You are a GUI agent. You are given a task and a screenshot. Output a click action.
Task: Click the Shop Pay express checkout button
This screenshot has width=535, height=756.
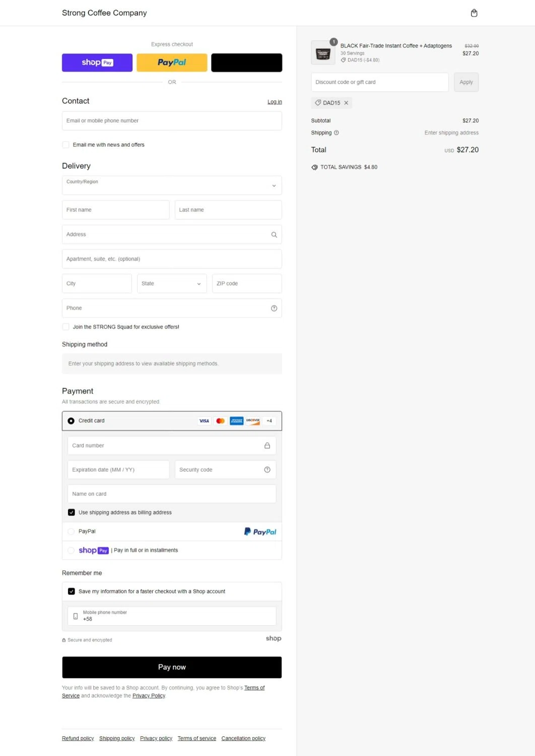97,63
